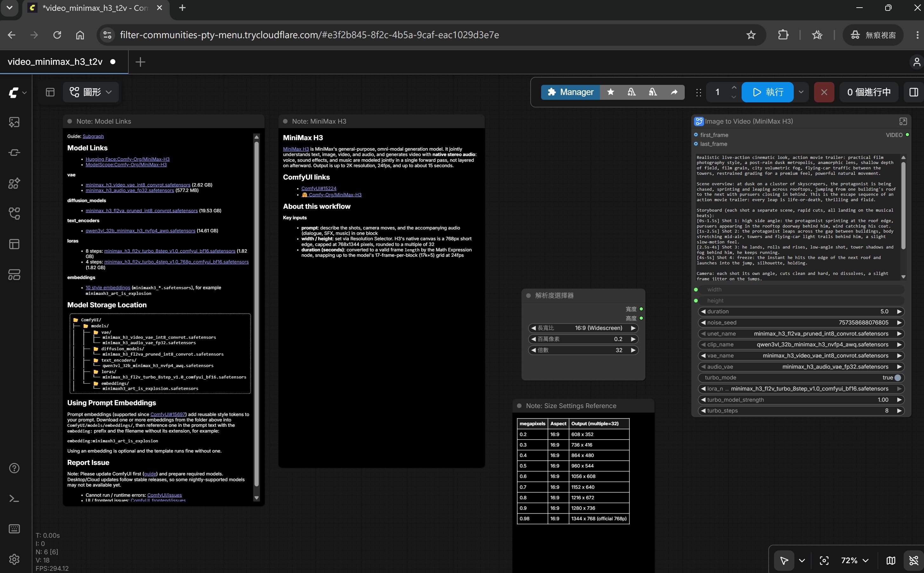This screenshot has height=573, width=924.
Task: Collapse the 解析度選擇器 node via its dot
Action: click(x=528, y=296)
